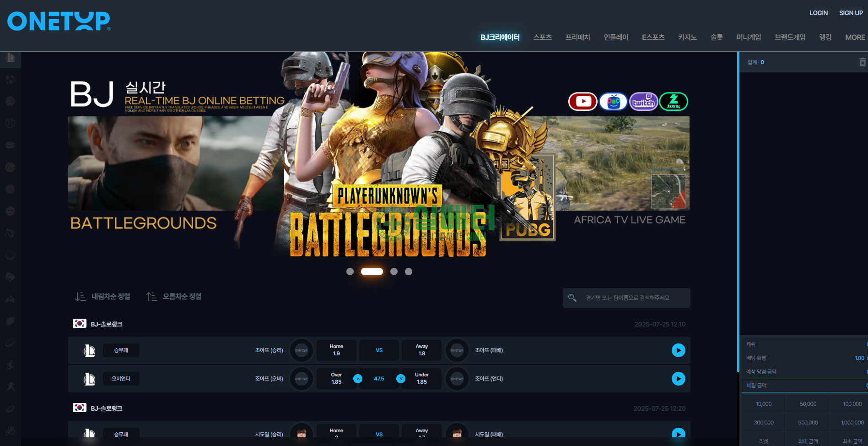The width and height of the screenshot is (868, 446).
Task: Open the 스포츠 menu tab
Action: pos(542,37)
